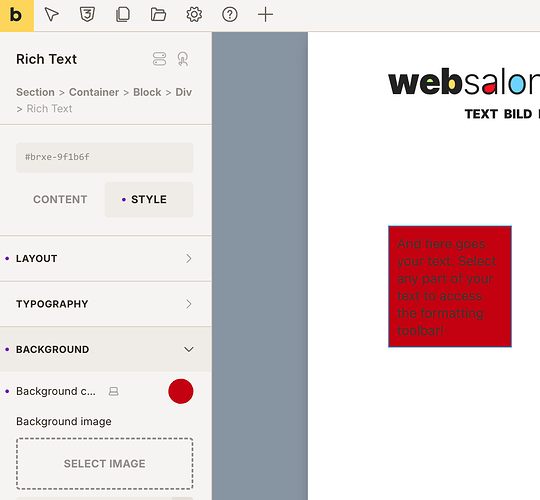The width and height of the screenshot is (540, 500).
Task: Open the red background color swatch
Action: point(181,392)
